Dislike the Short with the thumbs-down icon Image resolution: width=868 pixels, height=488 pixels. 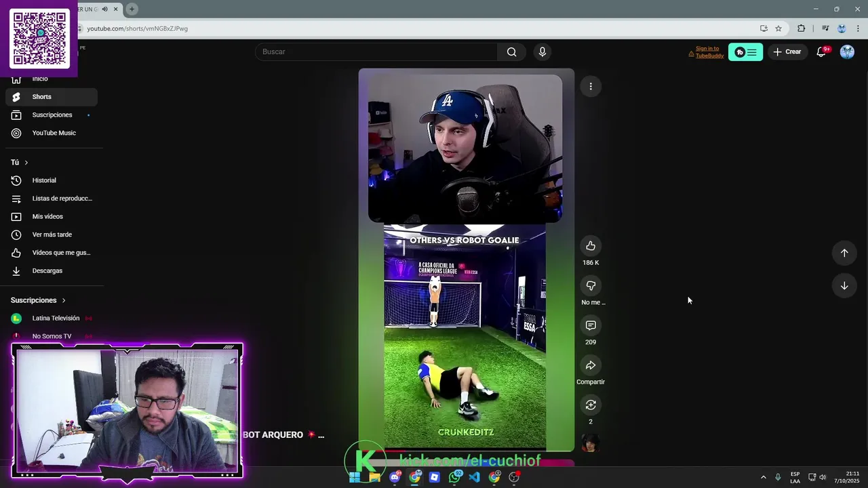[591, 286]
